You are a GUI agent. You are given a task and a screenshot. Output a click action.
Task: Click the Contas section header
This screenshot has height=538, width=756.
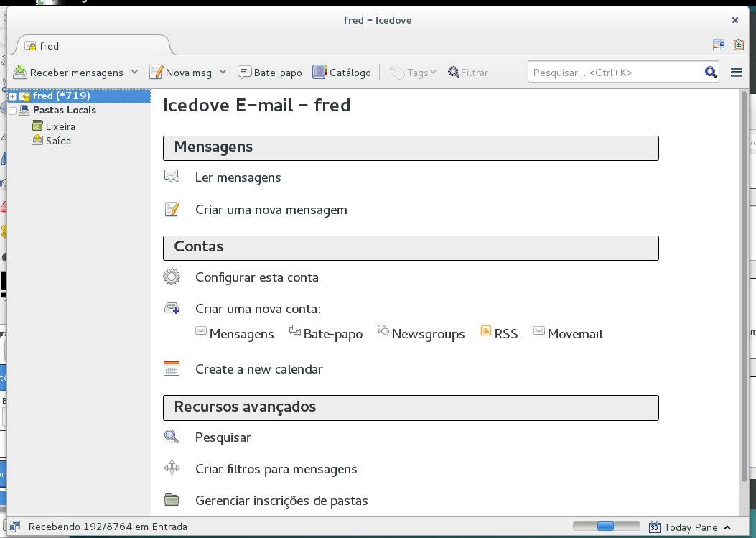point(411,248)
